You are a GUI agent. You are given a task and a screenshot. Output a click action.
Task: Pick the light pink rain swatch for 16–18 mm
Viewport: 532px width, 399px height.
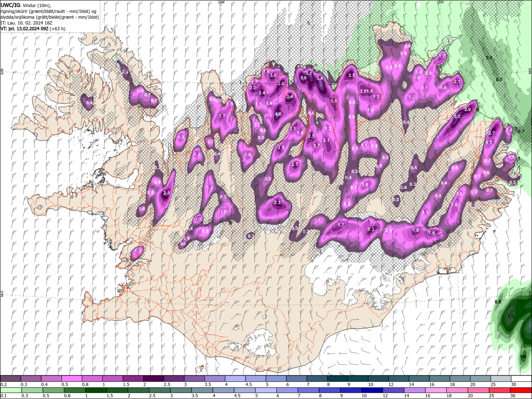coord(436,390)
